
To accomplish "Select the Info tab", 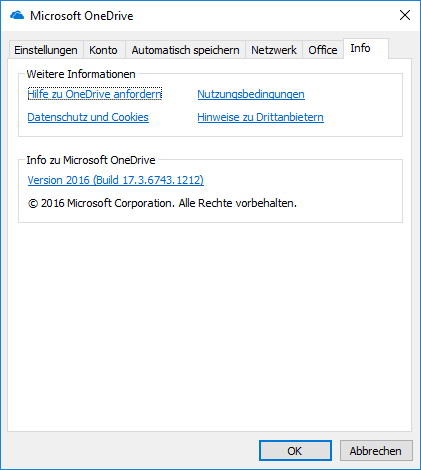I will tap(366, 49).
